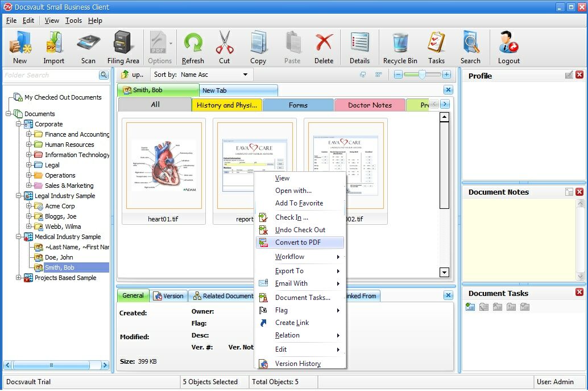Refresh the document list
The width and height of the screenshot is (588, 391).
click(193, 46)
